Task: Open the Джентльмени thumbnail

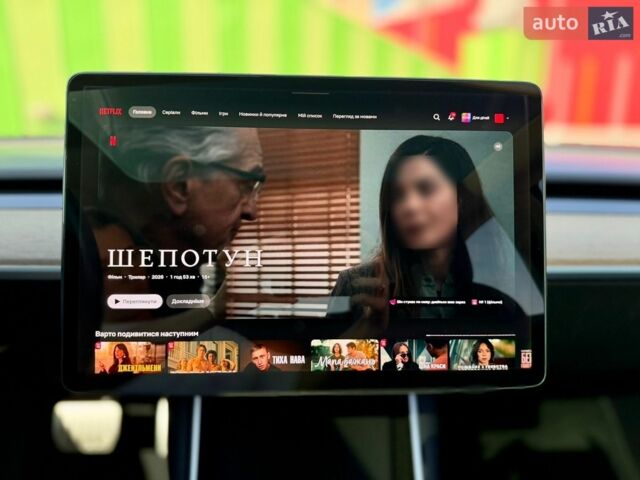Action: [130, 358]
